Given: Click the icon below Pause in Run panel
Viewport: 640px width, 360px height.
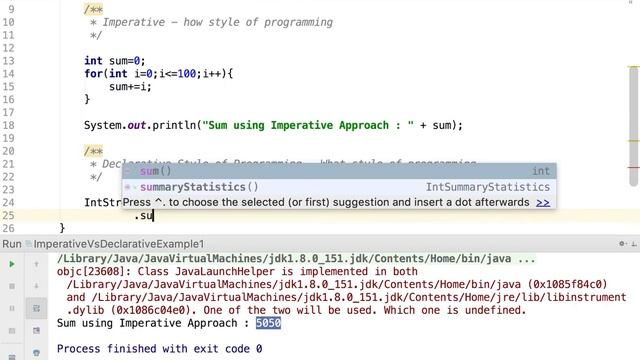Looking at the screenshot, I should 12,330.
